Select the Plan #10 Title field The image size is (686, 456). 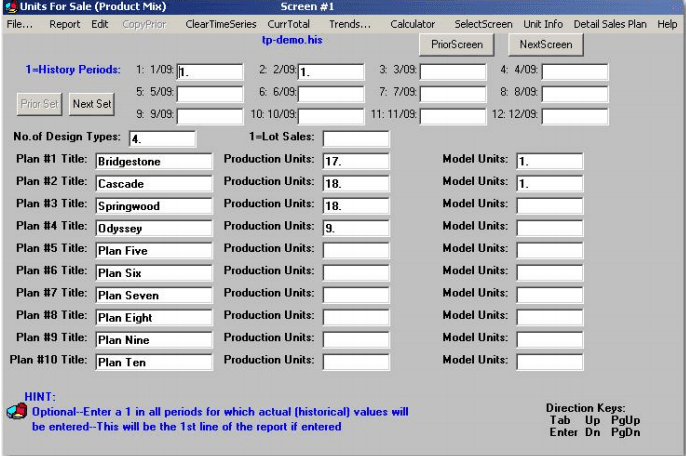click(x=154, y=362)
